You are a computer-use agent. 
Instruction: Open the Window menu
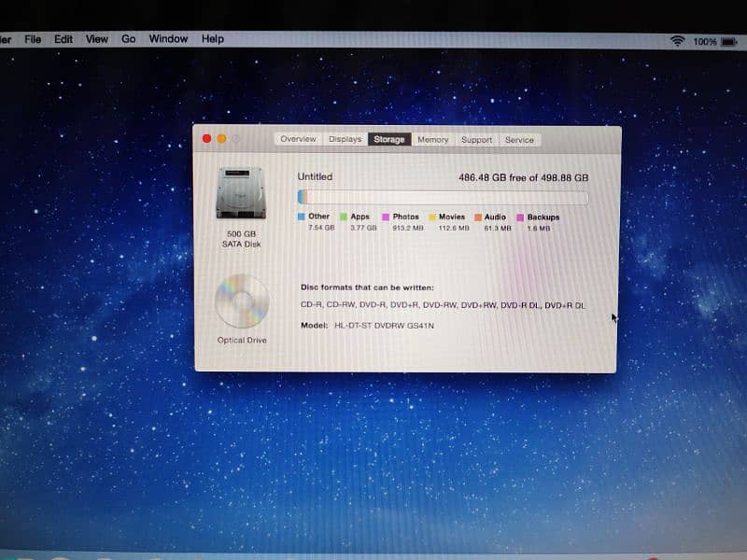click(168, 39)
